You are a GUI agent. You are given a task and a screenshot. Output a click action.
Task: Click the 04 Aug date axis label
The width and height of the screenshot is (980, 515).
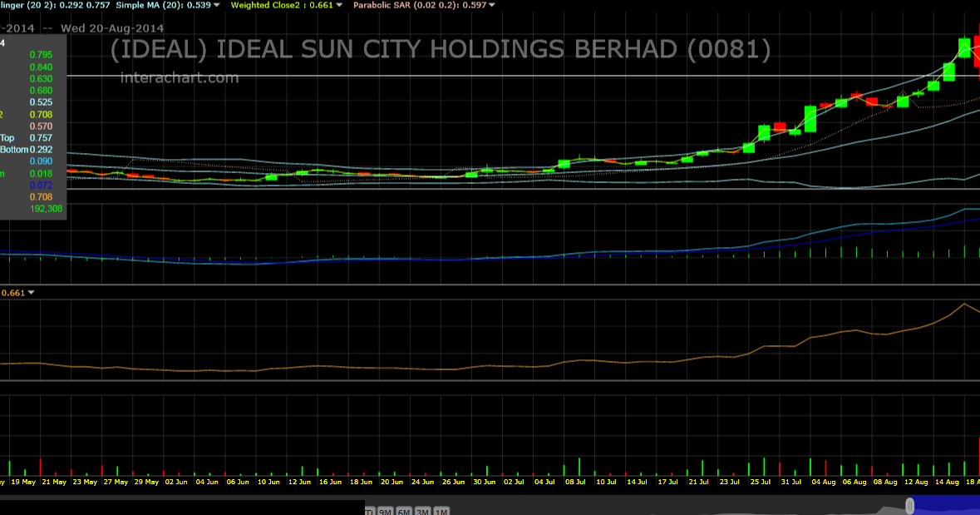coord(824,482)
